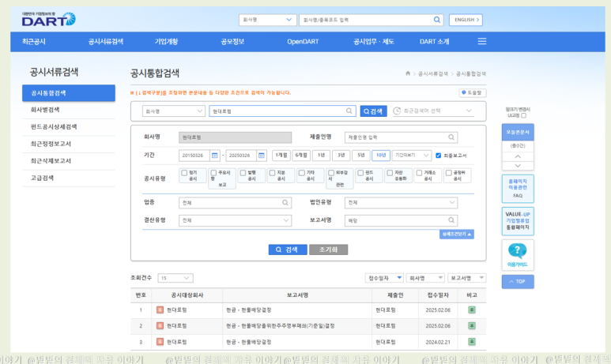Open the 결산유형 dropdown

click(235, 220)
